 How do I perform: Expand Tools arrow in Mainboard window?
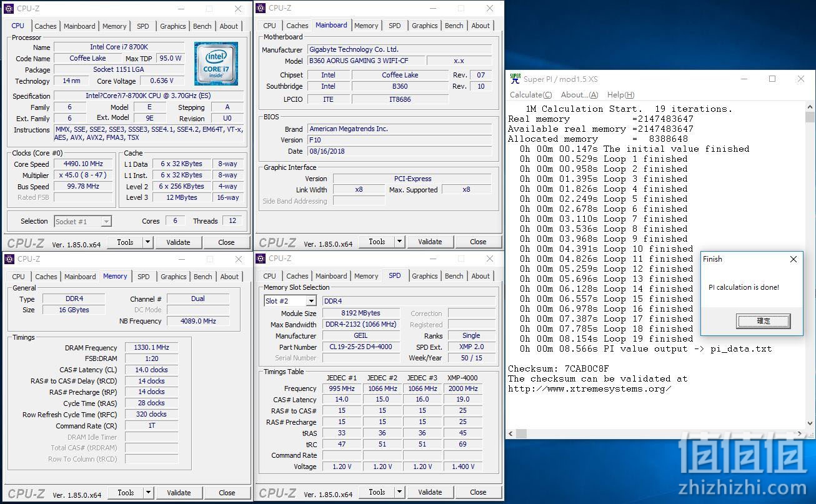coord(400,242)
